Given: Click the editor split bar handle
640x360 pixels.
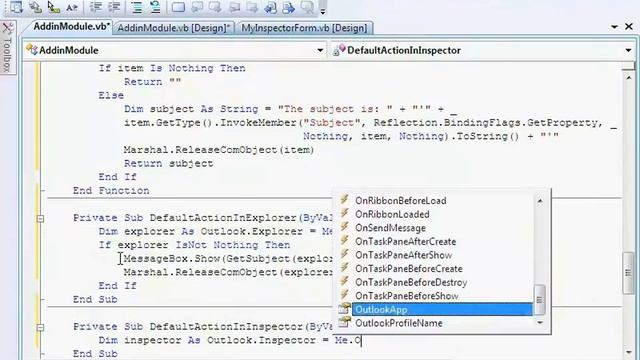Looking at the screenshot, I should [629, 66].
